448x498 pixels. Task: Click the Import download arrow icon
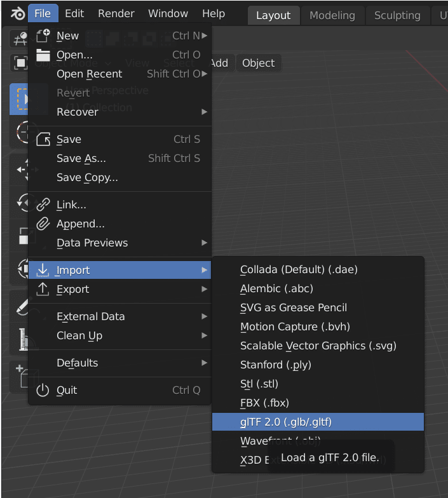click(43, 270)
